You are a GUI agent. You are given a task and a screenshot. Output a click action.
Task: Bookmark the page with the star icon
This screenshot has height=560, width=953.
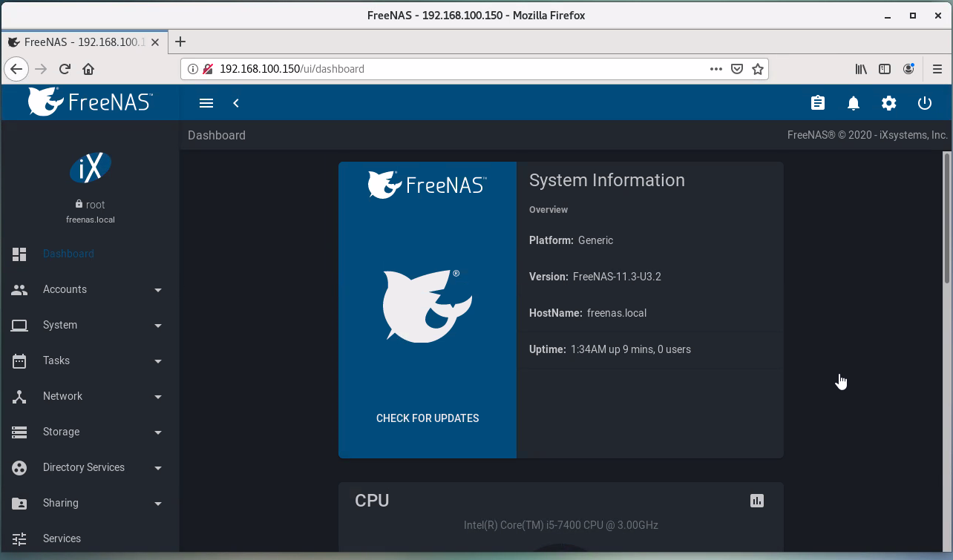(x=757, y=69)
